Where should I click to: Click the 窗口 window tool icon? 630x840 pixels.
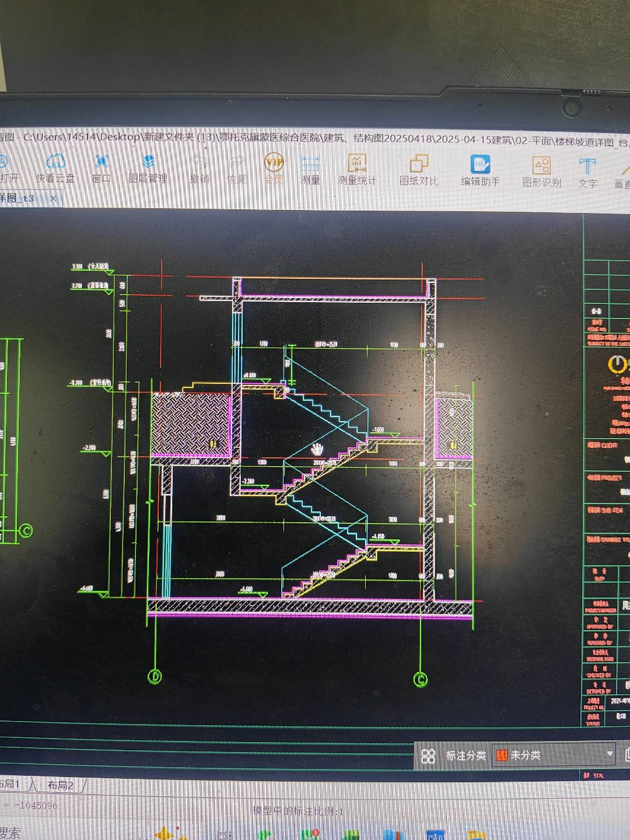[x=101, y=168]
